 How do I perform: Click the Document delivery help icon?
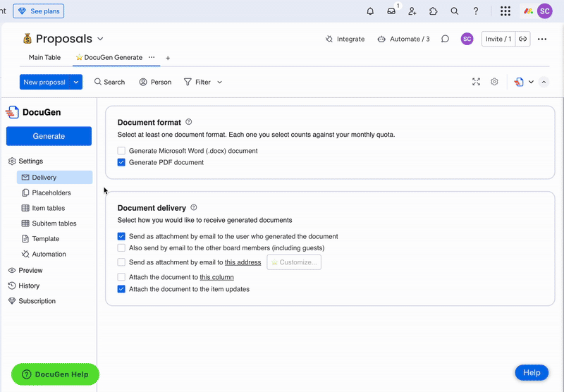(193, 207)
